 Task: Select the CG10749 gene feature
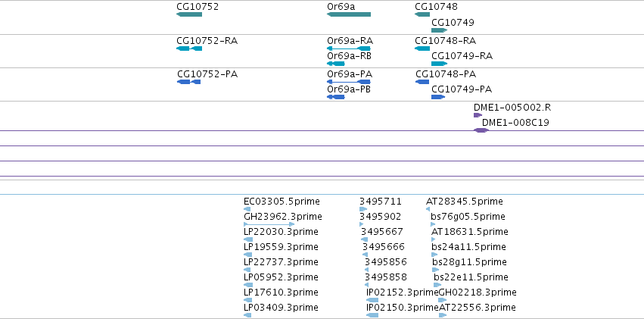pos(439,30)
